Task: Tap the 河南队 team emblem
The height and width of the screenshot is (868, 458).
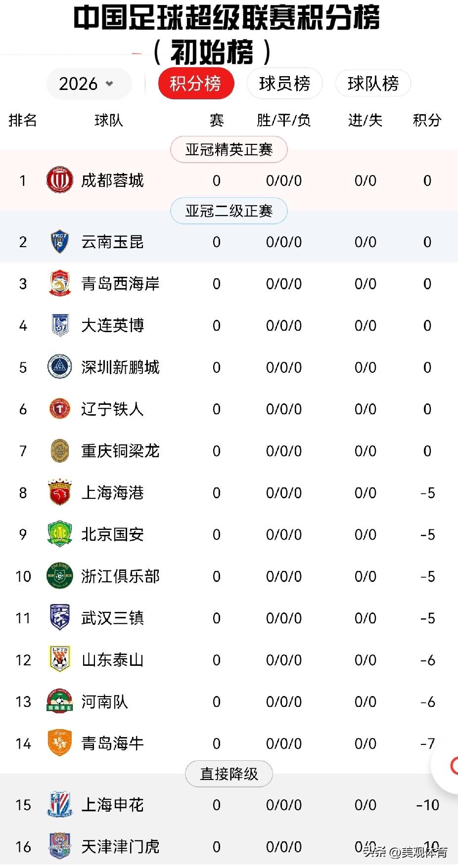Action: tap(60, 701)
